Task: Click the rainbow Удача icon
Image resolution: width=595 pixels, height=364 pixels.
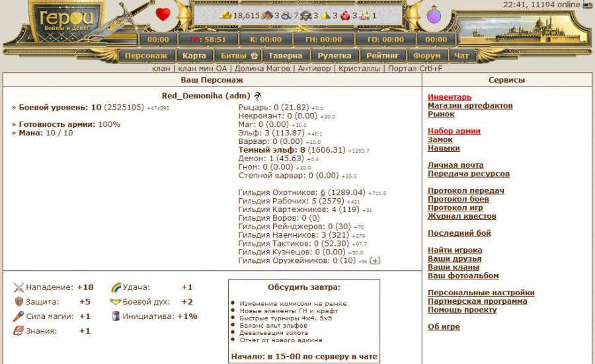Action: 116,287
